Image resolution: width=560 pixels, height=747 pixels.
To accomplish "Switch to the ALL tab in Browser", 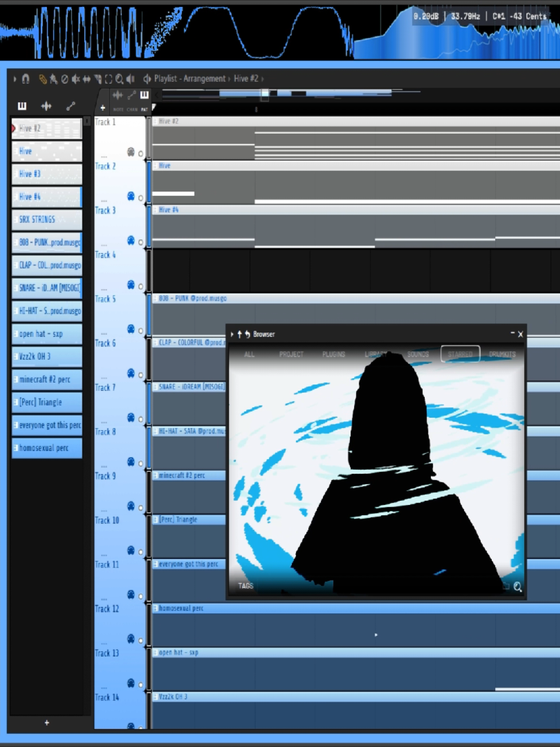I will coord(249,354).
